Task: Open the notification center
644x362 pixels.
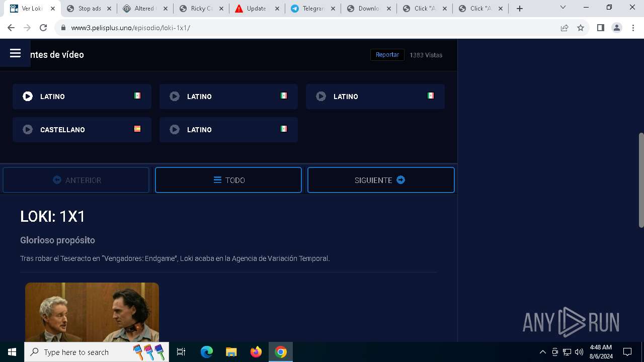Action: 627,352
